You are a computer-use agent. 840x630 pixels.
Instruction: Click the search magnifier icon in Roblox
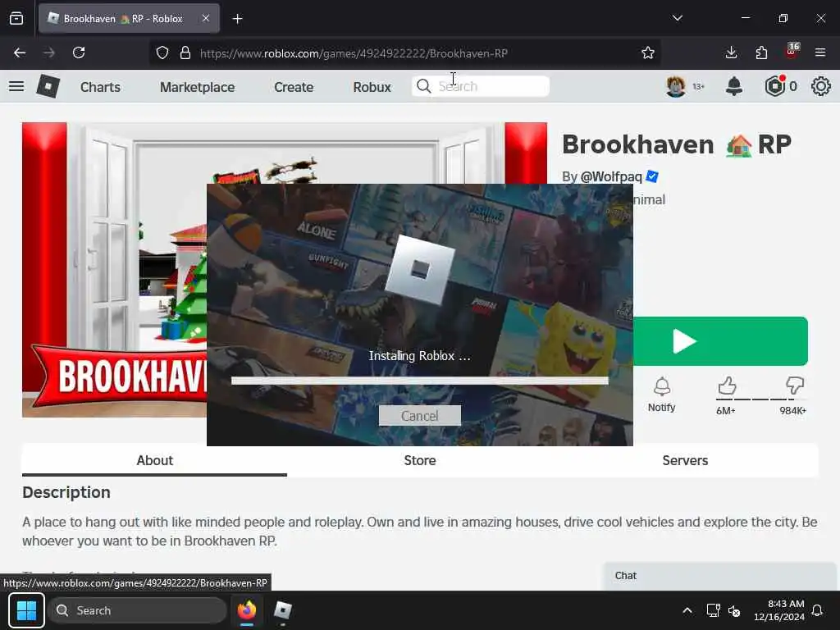[424, 86]
